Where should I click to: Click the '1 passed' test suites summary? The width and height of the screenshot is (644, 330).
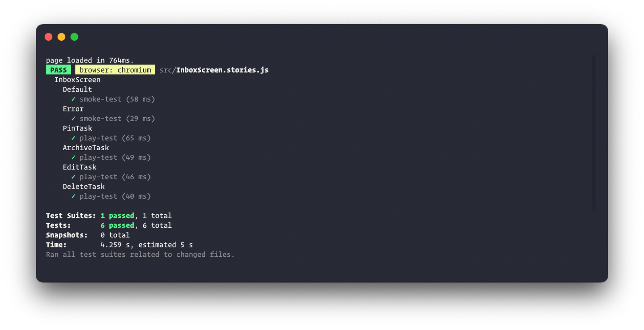117,216
